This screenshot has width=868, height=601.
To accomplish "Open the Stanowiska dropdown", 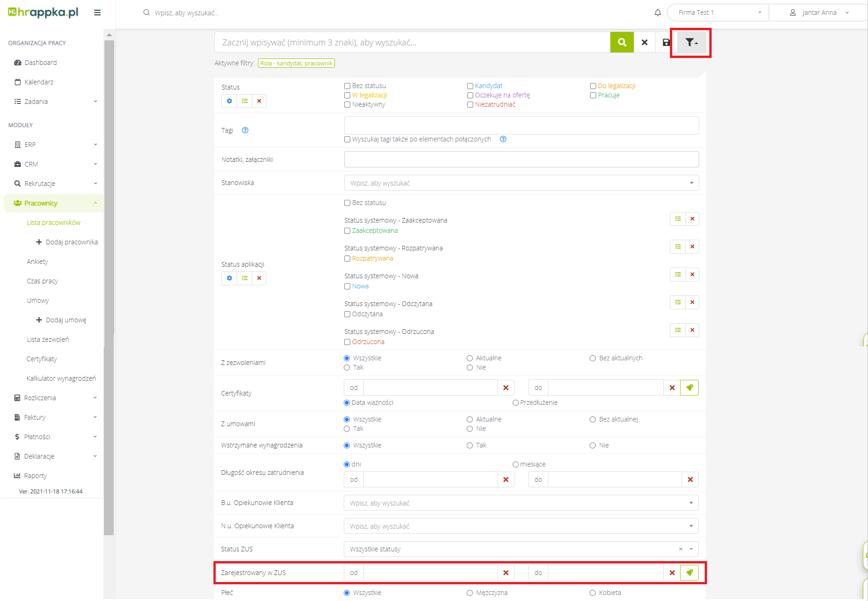I will (x=521, y=183).
